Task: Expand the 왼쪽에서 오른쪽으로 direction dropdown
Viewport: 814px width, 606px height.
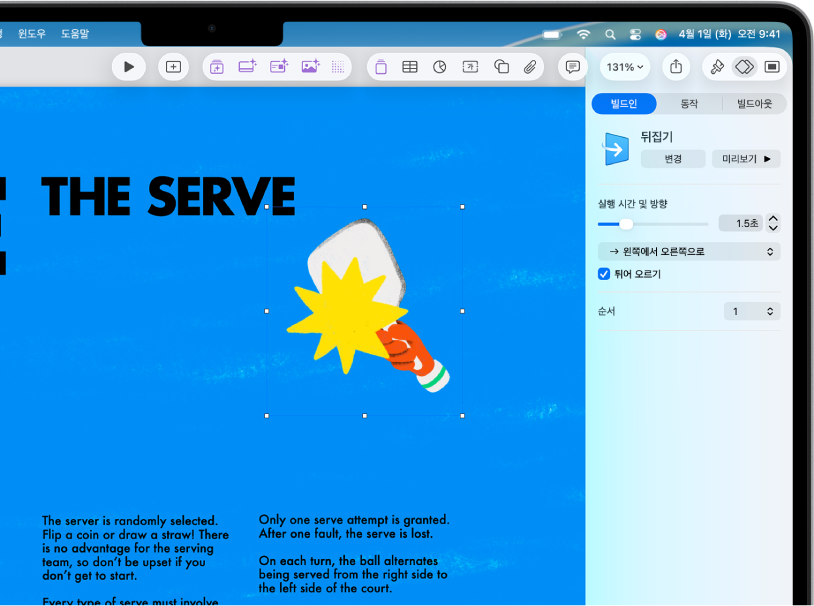Action: pyautogui.click(x=689, y=252)
